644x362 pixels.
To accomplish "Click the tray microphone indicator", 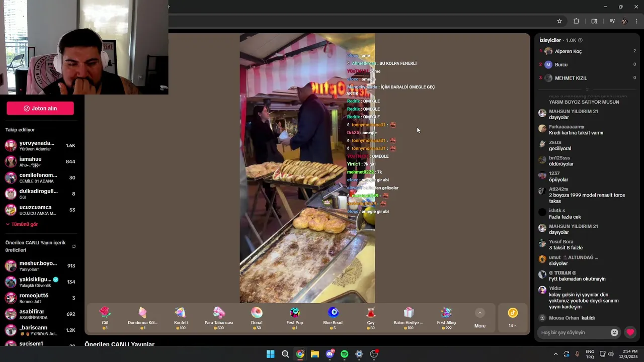I will coord(577,354).
